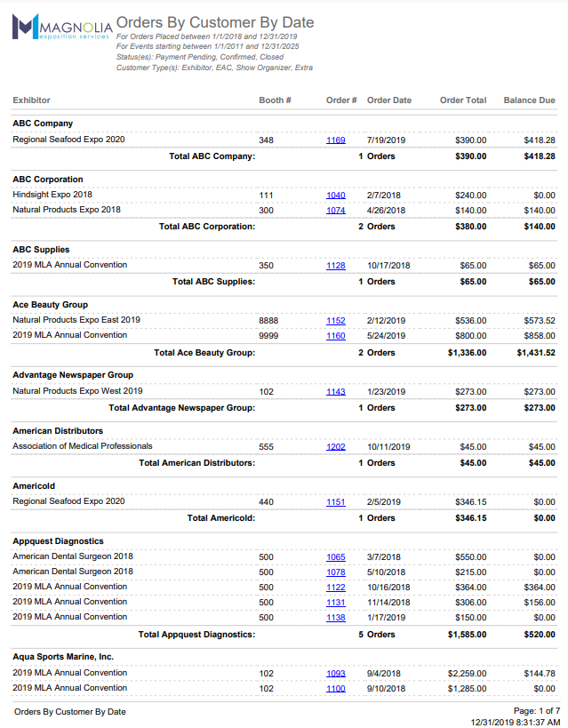The image size is (568, 728).
Task: Open order number 1169 link
Action: (x=335, y=140)
